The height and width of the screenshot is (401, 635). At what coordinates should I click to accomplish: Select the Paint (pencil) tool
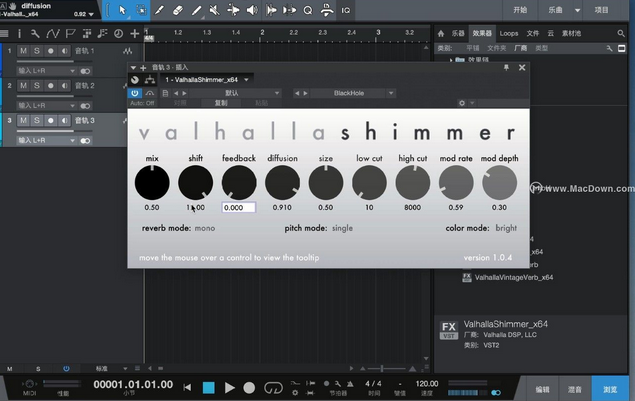pyautogui.click(x=196, y=10)
